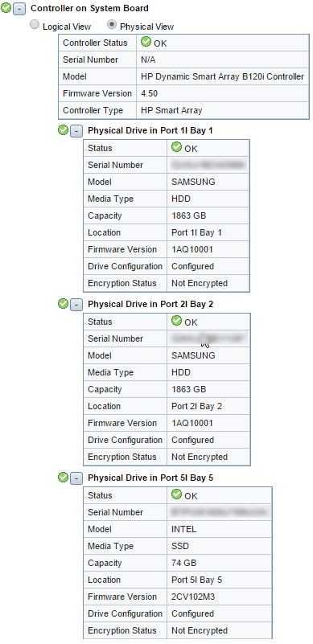Click green check icon next to Port 2I Bay 2 heading
The height and width of the screenshot is (644, 313).
click(x=63, y=305)
